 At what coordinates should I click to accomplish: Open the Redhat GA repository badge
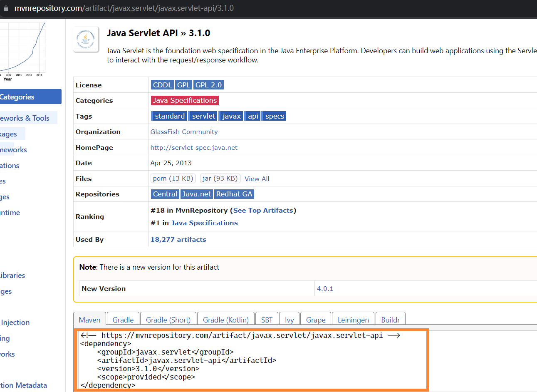[234, 194]
